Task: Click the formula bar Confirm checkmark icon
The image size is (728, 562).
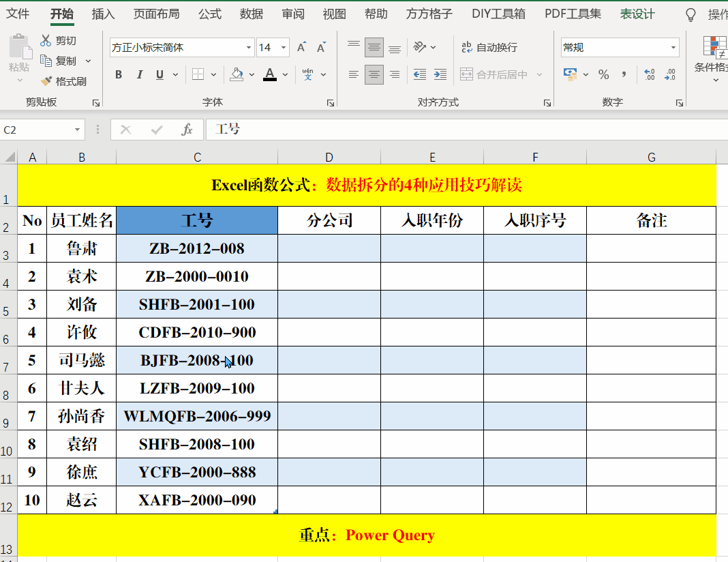Action: coord(157,130)
